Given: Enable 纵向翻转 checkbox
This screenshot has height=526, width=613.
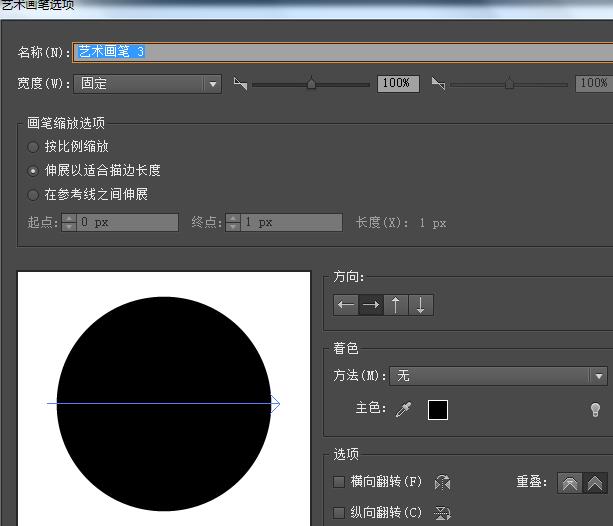Looking at the screenshot, I should click(339, 512).
